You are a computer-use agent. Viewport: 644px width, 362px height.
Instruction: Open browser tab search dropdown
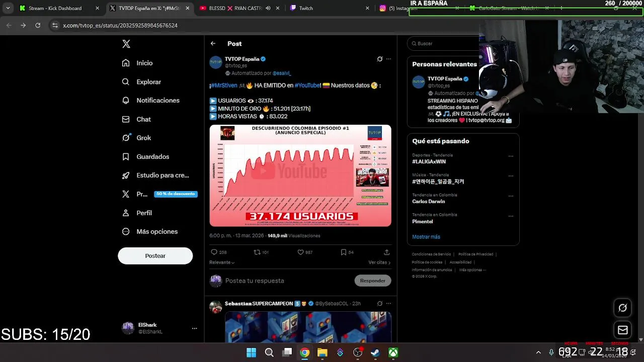point(8,8)
